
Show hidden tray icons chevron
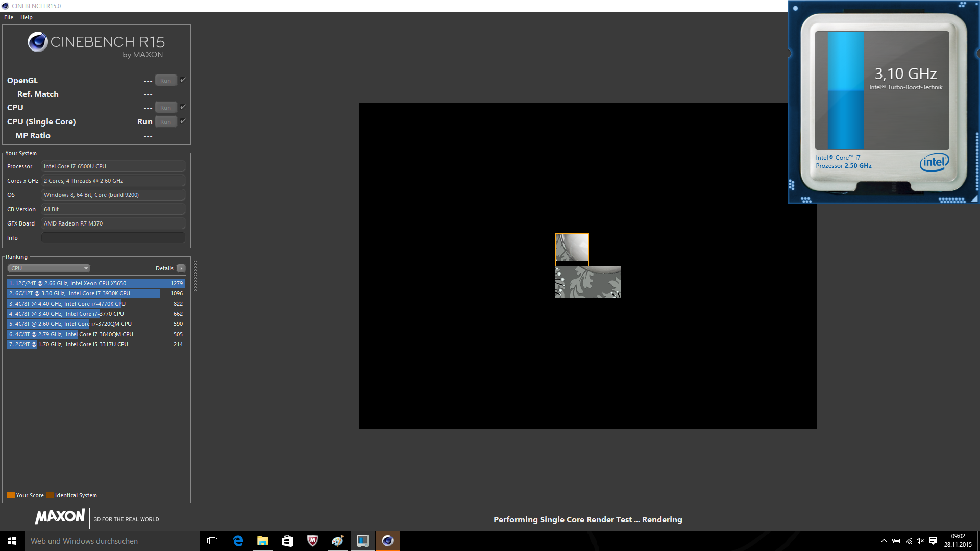pos(884,541)
